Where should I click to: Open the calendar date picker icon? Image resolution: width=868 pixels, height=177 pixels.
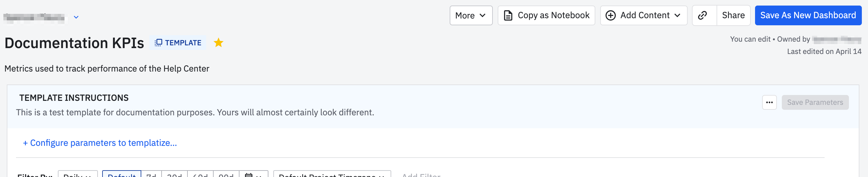click(x=249, y=175)
